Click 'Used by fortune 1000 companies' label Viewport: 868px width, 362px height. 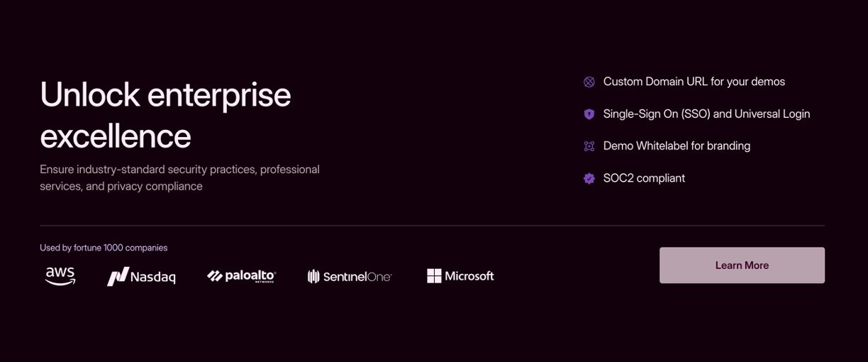tap(104, 248)
